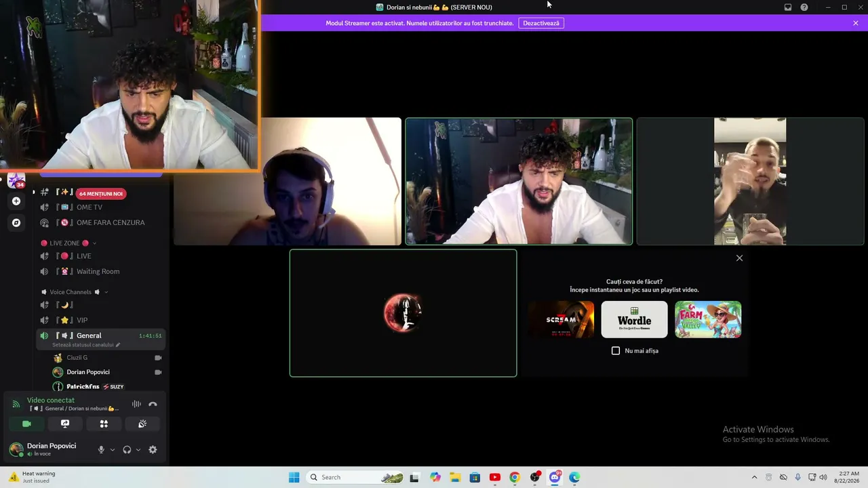Open microphone input options arrow

tap(113, 449)
